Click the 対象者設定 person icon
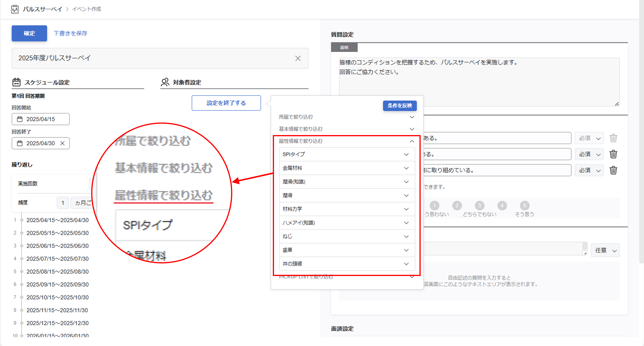The height and width of the screenshot is (346, 644). pyautogui.click(x=165, y=82)
